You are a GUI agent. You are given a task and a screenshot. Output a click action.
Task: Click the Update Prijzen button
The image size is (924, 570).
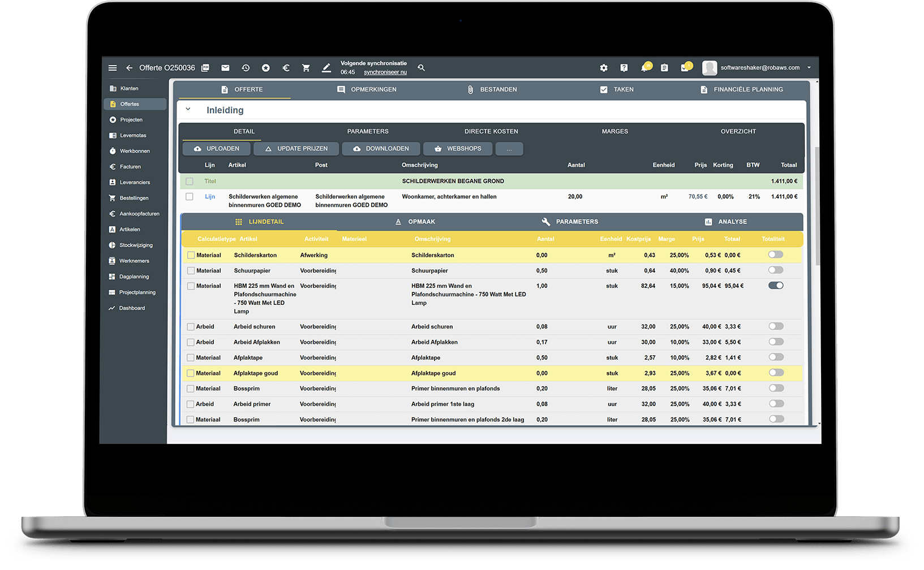(x=296, y=149)
